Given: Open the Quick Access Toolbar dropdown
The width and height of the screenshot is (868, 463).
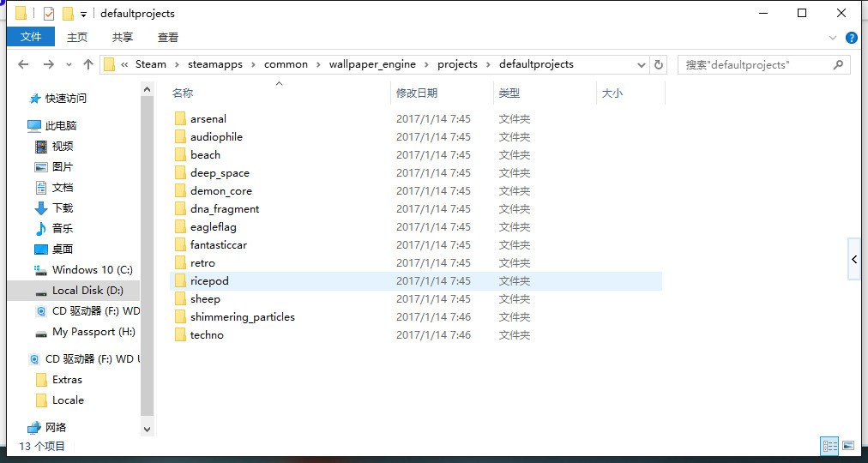Looking at the screenshot, I should point(83,14).
